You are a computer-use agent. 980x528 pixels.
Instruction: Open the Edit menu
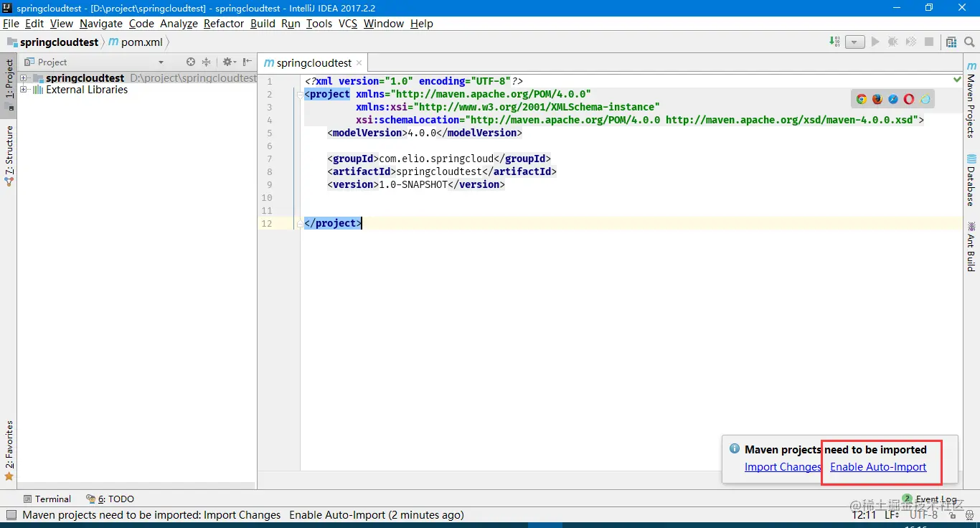click(x=34, y=24)
